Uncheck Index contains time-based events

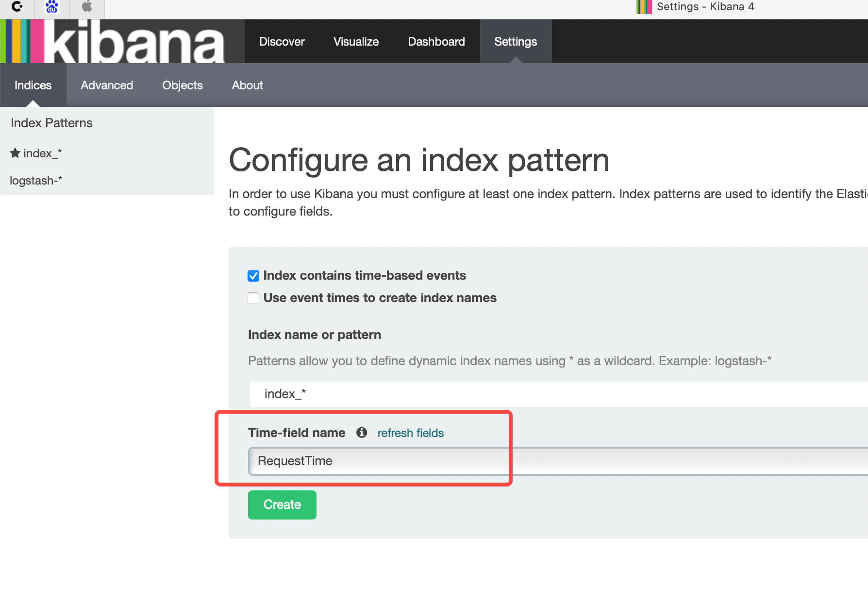point(253,276)
